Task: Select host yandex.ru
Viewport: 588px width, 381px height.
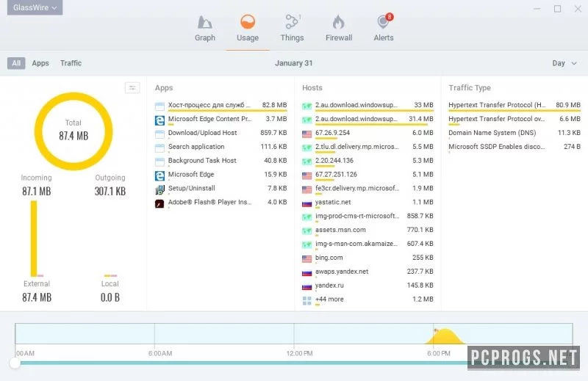Action: tap(367, 286)
